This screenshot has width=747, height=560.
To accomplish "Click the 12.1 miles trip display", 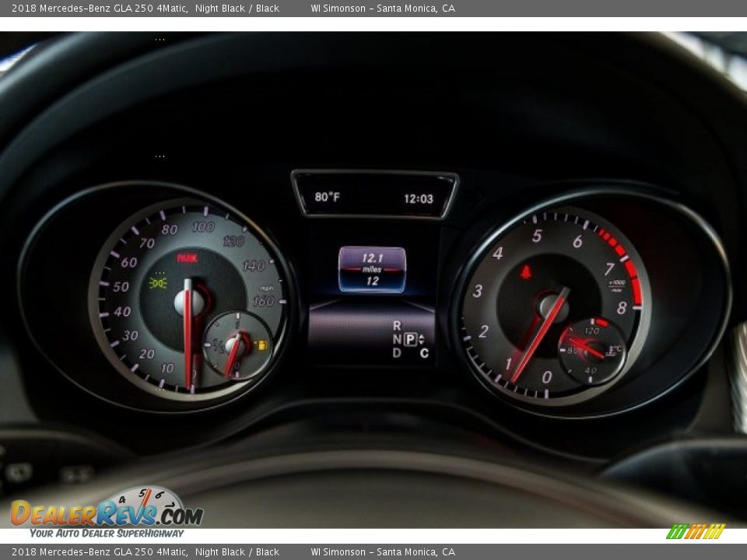I will 372,259.
